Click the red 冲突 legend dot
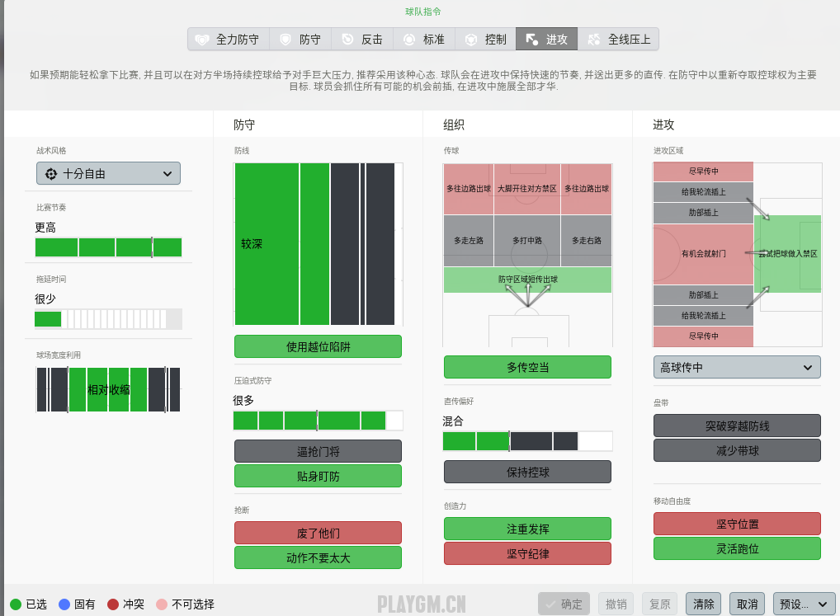Screen dimensions: 840x616 coord(113,604)
